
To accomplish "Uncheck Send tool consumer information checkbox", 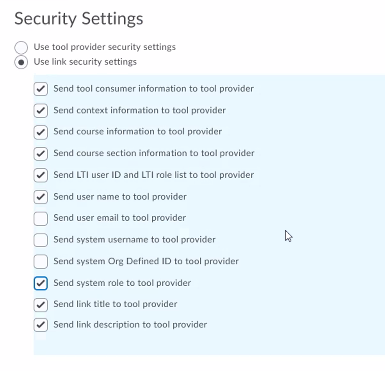I will (x=41, y=89).
